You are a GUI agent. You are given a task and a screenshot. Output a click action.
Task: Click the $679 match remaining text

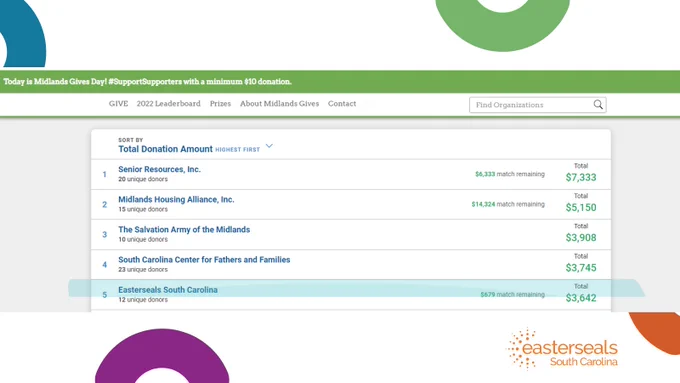pos(513,295)
